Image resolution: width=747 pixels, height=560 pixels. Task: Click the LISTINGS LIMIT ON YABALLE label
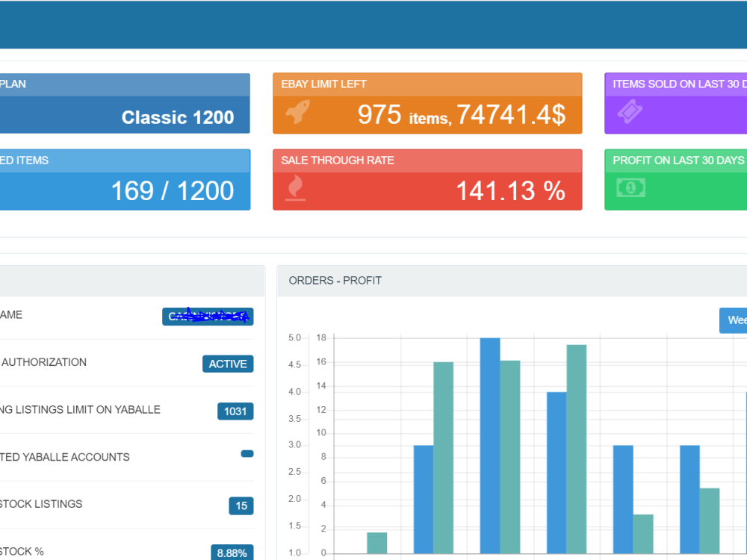coord(80,409)
